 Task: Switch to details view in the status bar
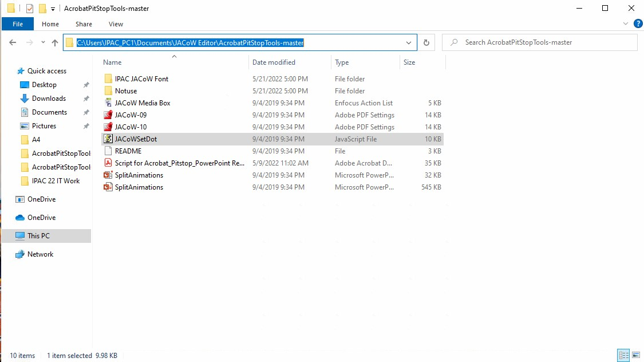coord(623,355)
